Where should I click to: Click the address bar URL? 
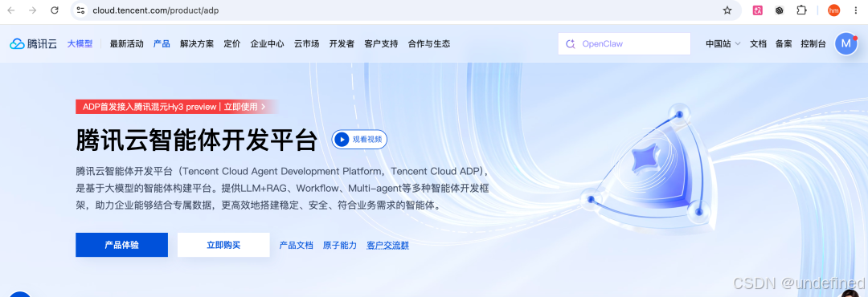pos(156,10)
